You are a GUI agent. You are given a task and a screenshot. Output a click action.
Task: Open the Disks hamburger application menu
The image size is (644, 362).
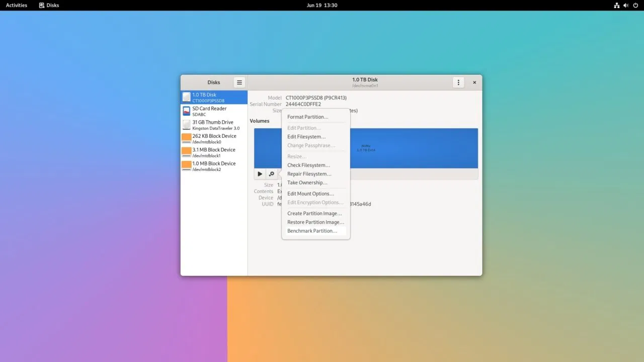pos(239,82)
